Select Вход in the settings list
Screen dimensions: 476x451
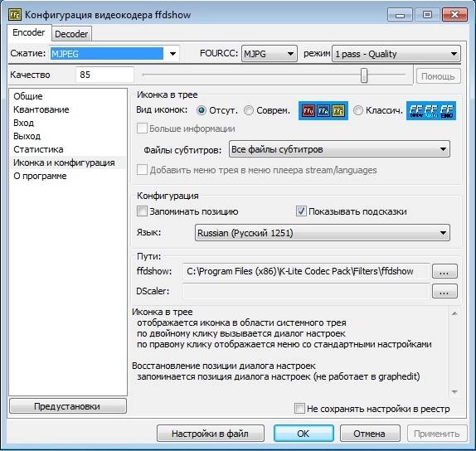(x=24, y=123)
